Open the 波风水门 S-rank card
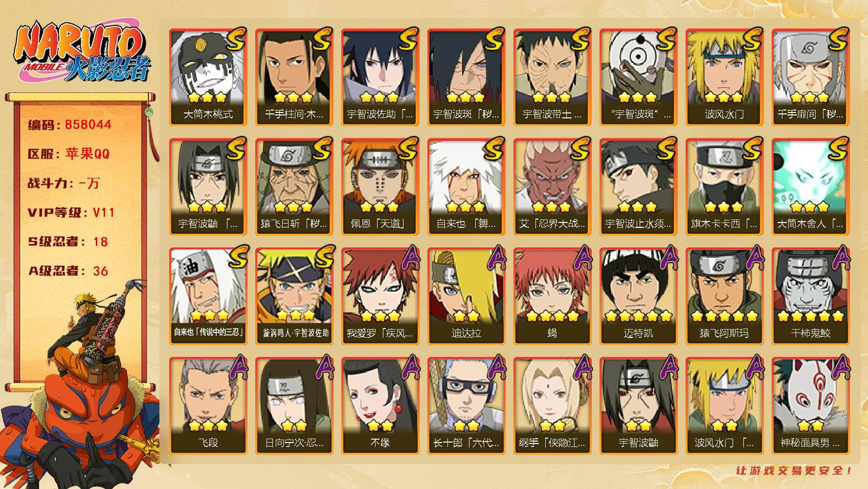868x489 pixels. 724,77
